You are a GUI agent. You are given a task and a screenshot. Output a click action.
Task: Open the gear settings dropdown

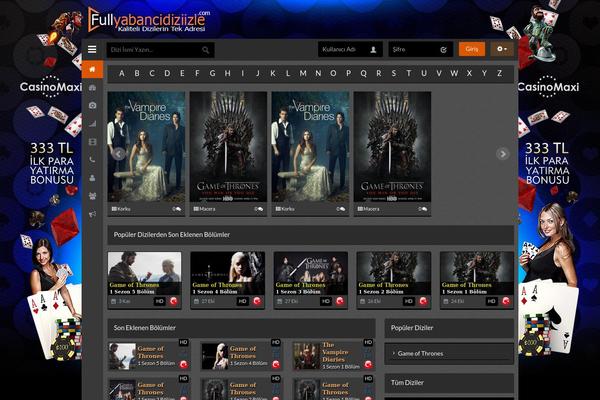(x=502, y=49)
